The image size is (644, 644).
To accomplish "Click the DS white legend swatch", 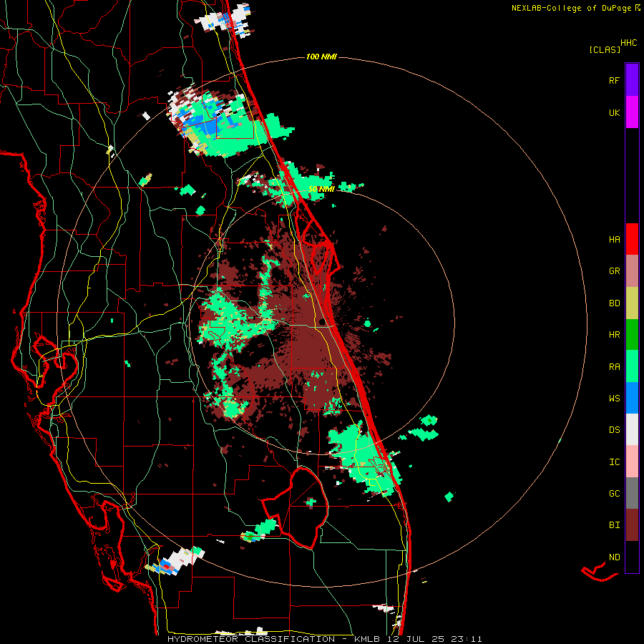I will pos(632,429).
